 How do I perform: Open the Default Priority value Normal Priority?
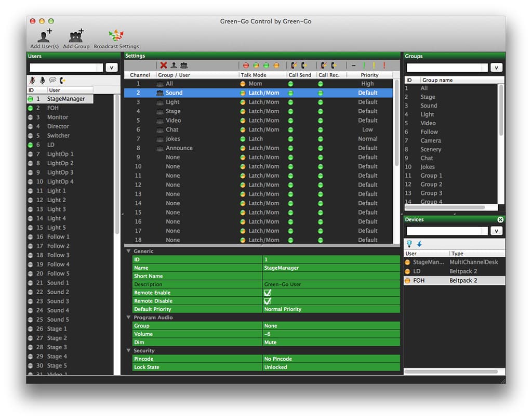click(331, 309)
